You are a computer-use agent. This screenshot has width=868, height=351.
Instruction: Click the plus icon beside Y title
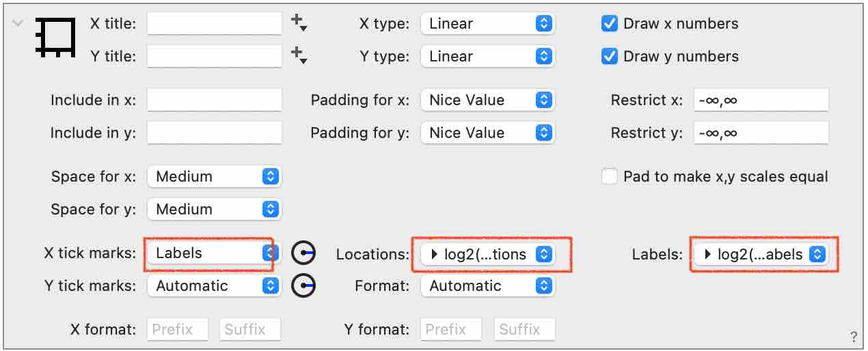[x=299, y=55]
